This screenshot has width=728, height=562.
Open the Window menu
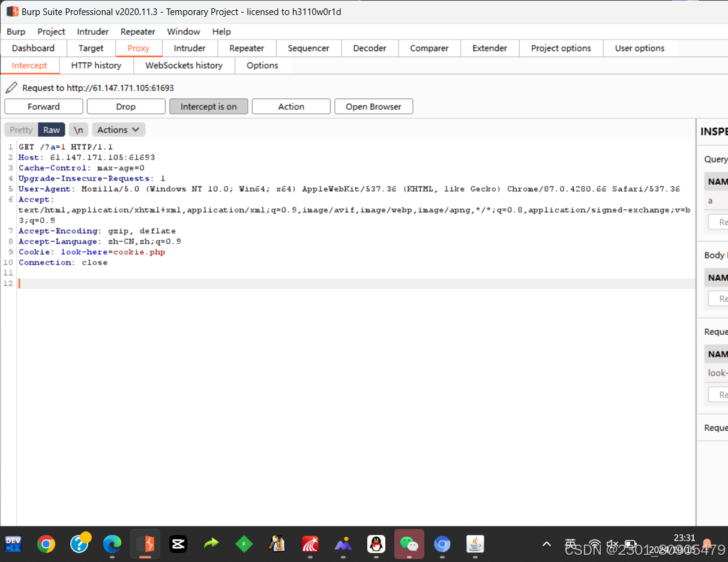[x=183, y=32]
